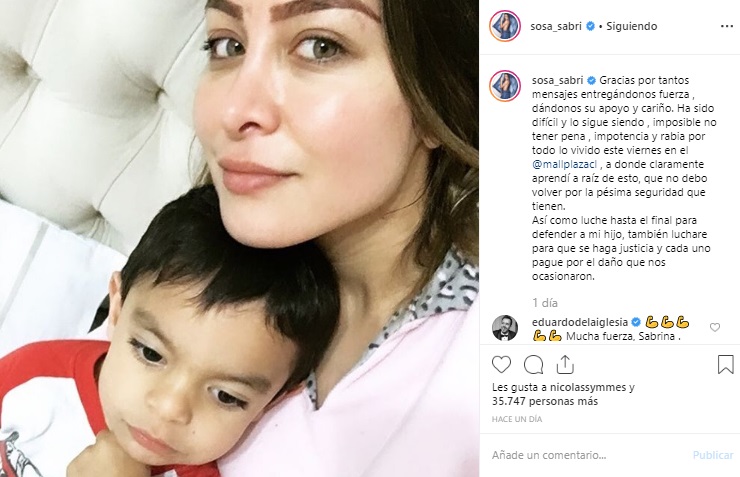Viewport: 740px width, 477px height.
Task: Click the Añade un comentario field
Action: click(588, 455)
